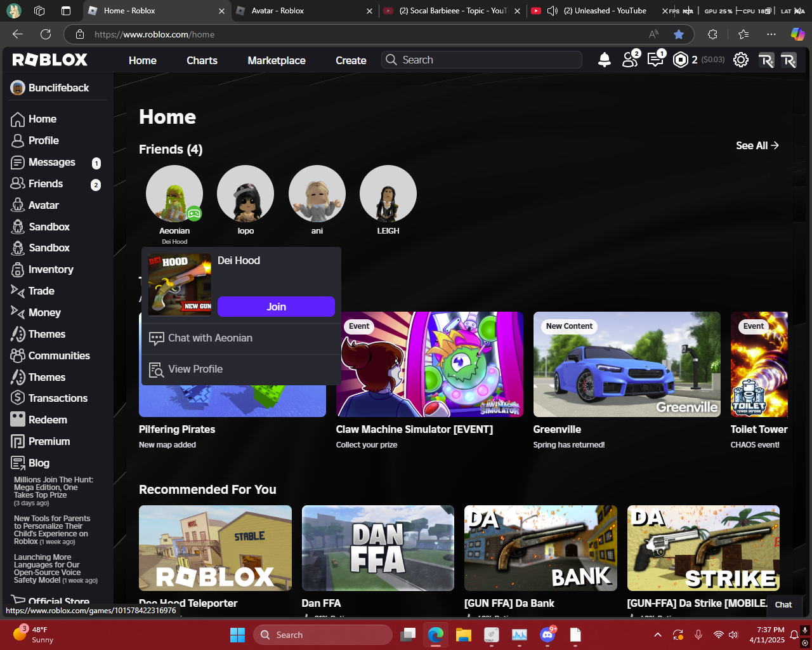Open File Explorer from the taskbar
Viewport: 812px width, 650px height.
pos(463,634)
